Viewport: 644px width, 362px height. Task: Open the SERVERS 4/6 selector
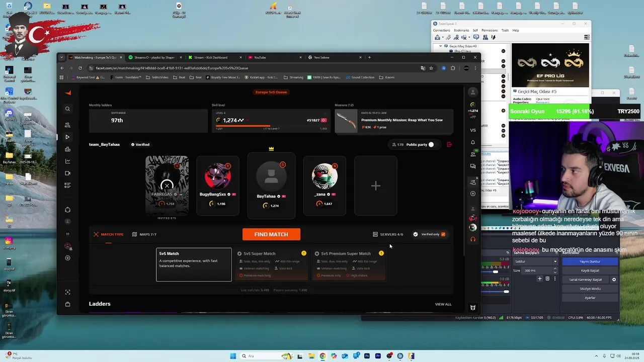(x=388, y=234)
